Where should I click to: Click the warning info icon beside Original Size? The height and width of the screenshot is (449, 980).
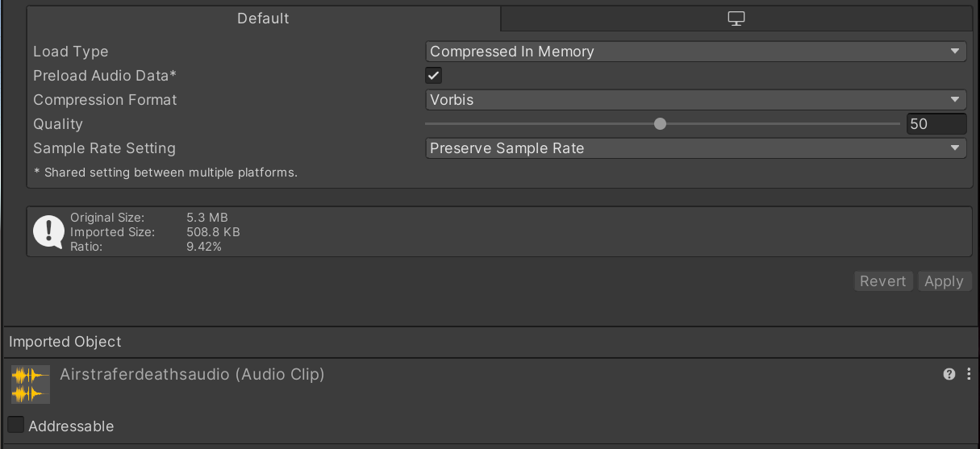(x=48, y=232)
